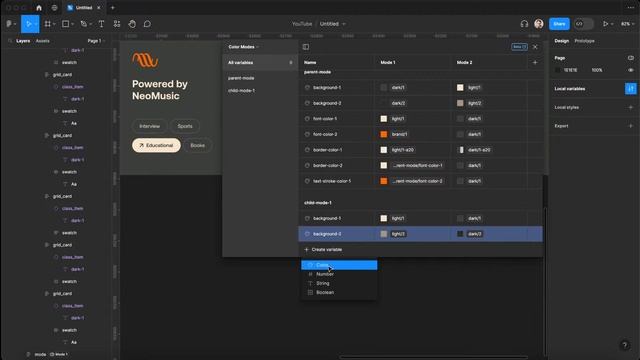640x360 pixels.
Task: Start audio conversation with headphones icon
Action: [x=524, y=24]
